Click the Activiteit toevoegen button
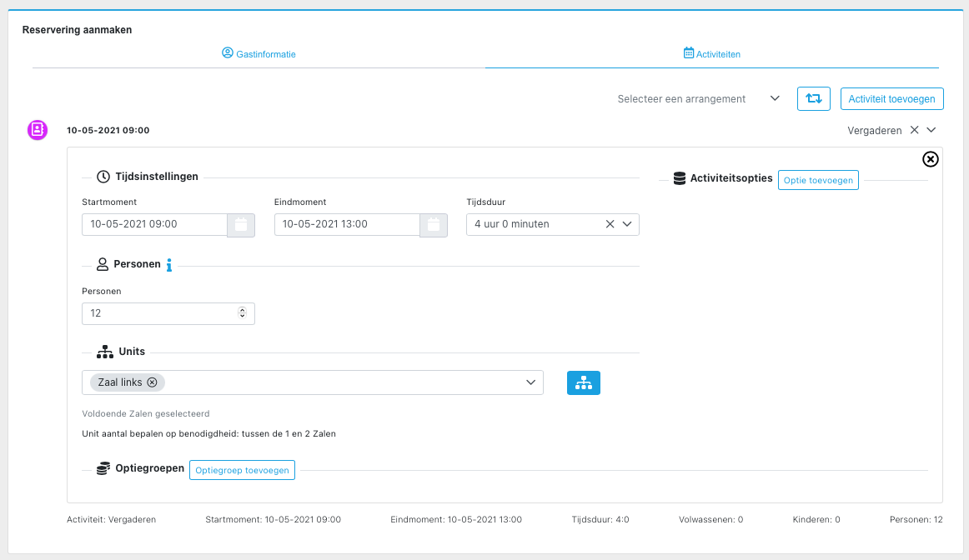This screenshot has height=560, width=969. pos(891,98)
